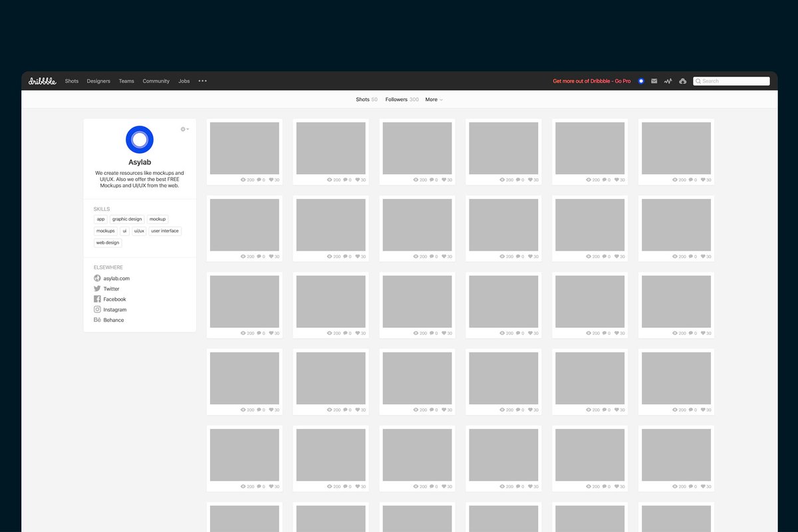The height and width of the screenshot is (532, 798).
Task: Open the Community menu item
Action: point(156,81)
